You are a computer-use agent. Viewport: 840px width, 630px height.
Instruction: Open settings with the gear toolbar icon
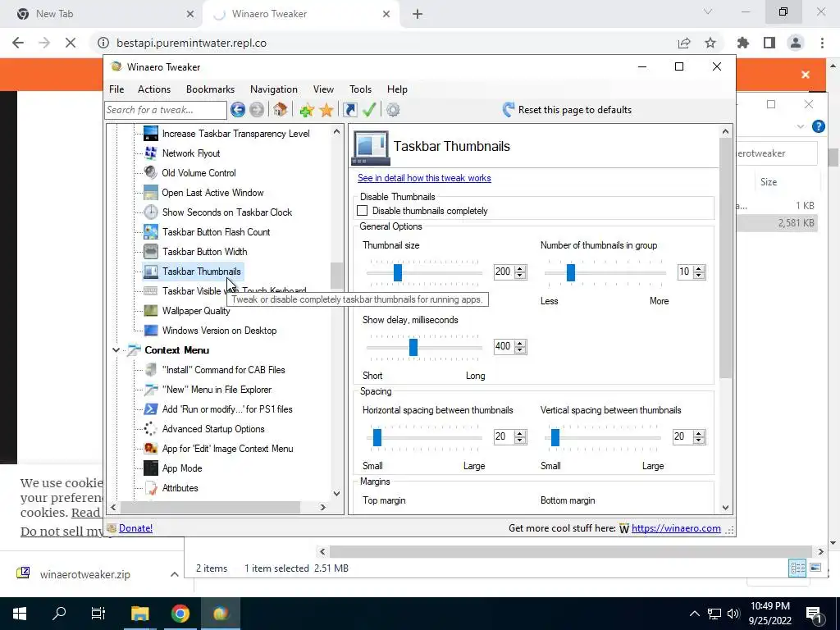click(x=393, y=110)
